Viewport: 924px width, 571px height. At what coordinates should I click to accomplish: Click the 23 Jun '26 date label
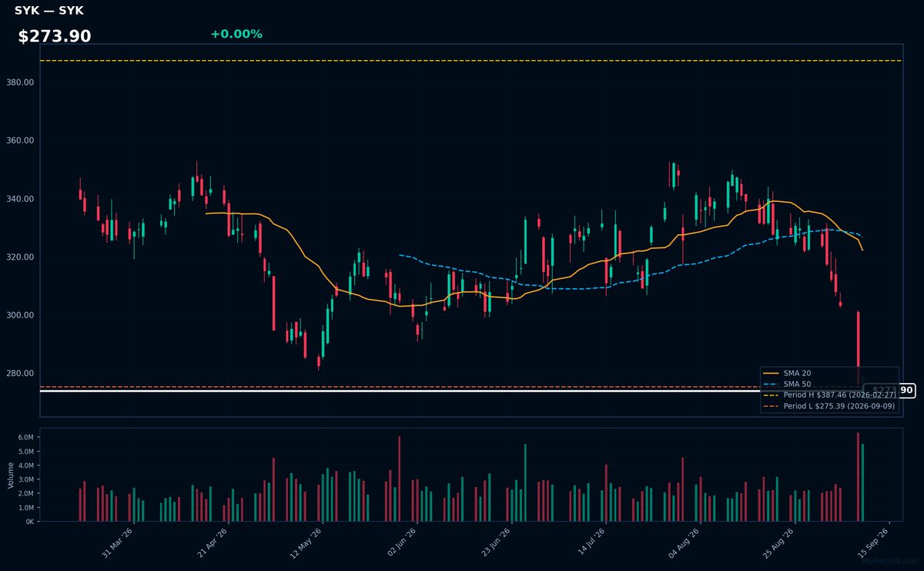pos(497,542)
